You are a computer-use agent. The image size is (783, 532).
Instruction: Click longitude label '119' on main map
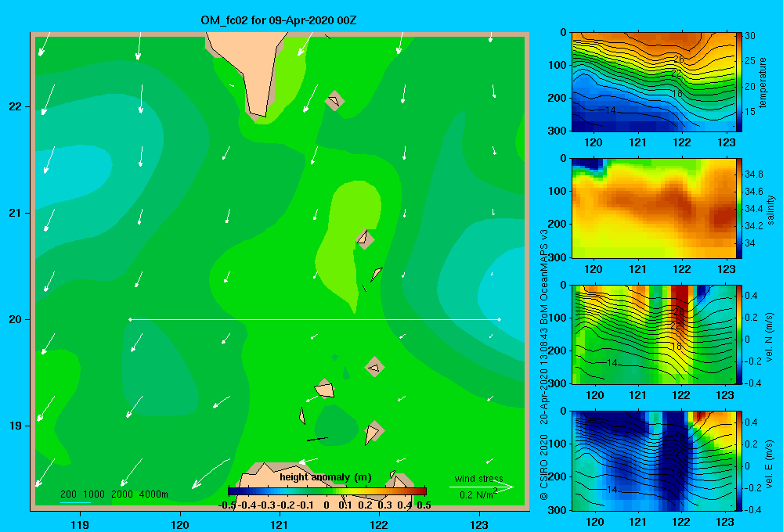point(80,524)
